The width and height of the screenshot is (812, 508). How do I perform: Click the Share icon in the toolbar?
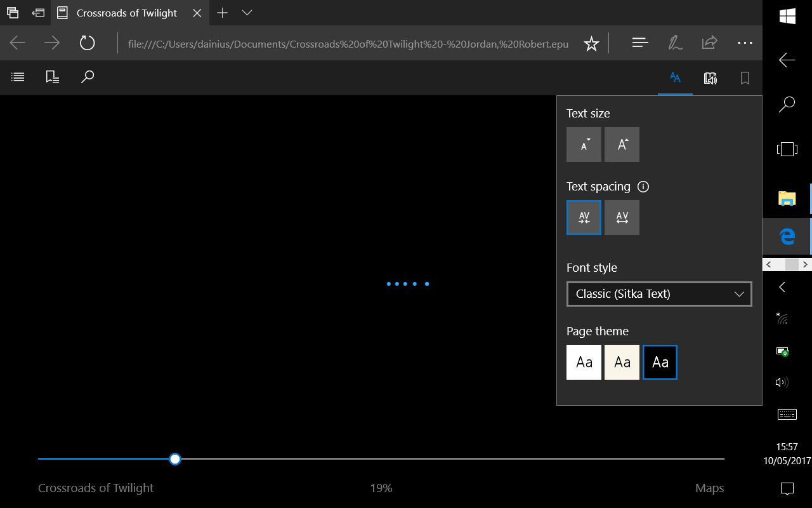(x=709, y=43)
